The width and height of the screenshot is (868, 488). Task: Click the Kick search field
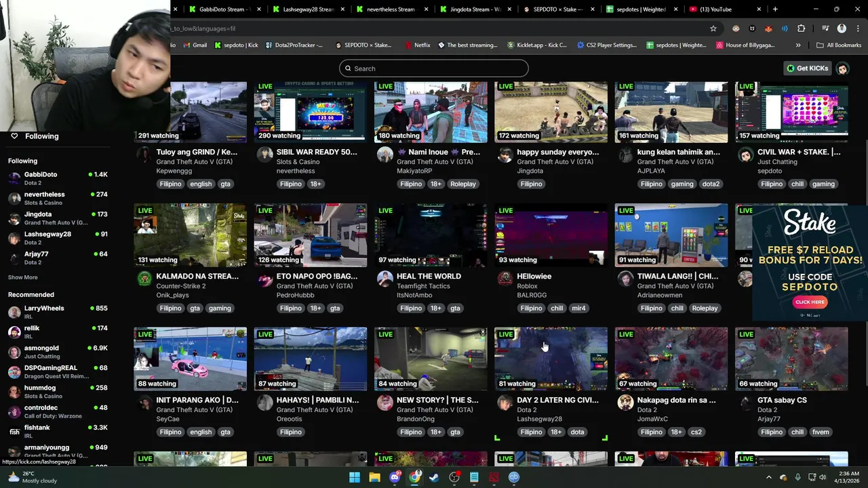tap(433, 68)
